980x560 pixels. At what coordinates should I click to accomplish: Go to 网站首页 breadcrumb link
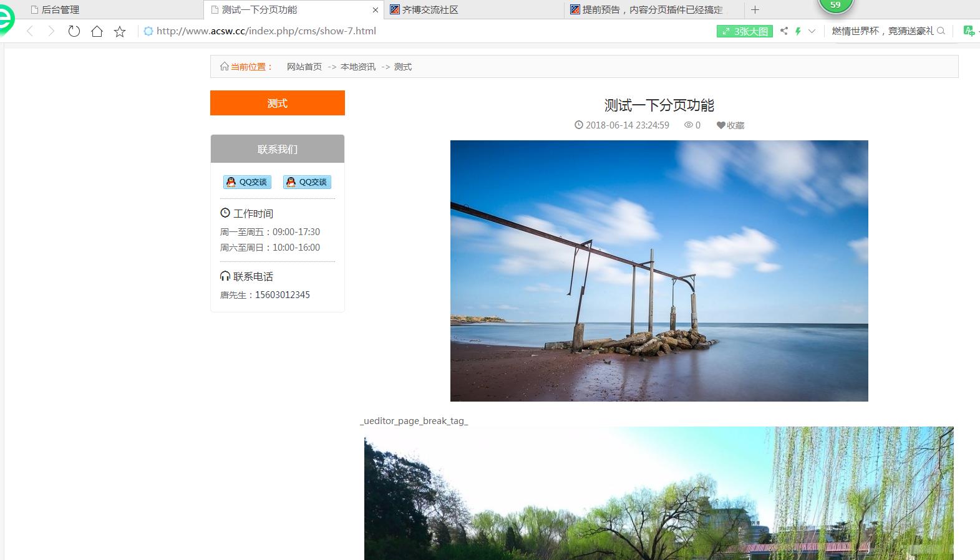pyautogui.click(x=304, y=67)
